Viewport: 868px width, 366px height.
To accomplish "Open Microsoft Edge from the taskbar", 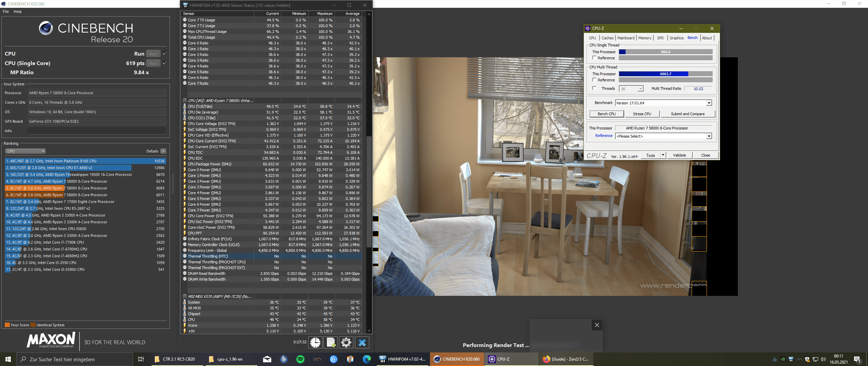I will click(x=367, y=359).
